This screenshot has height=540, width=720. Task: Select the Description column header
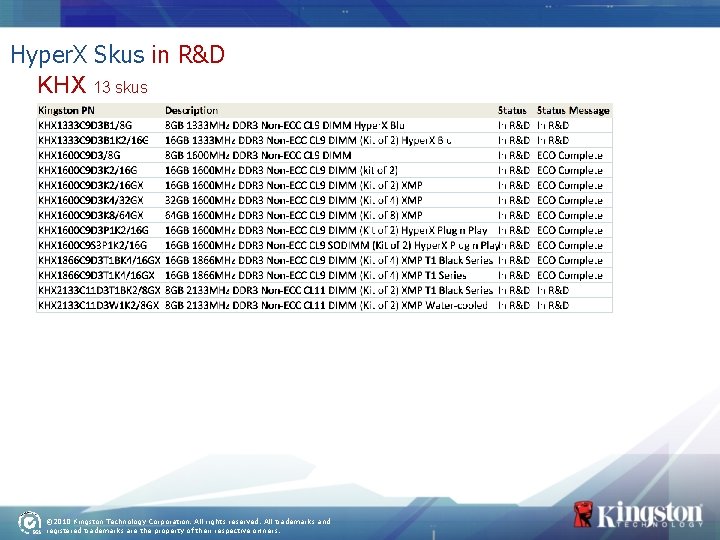click(191, 111)
